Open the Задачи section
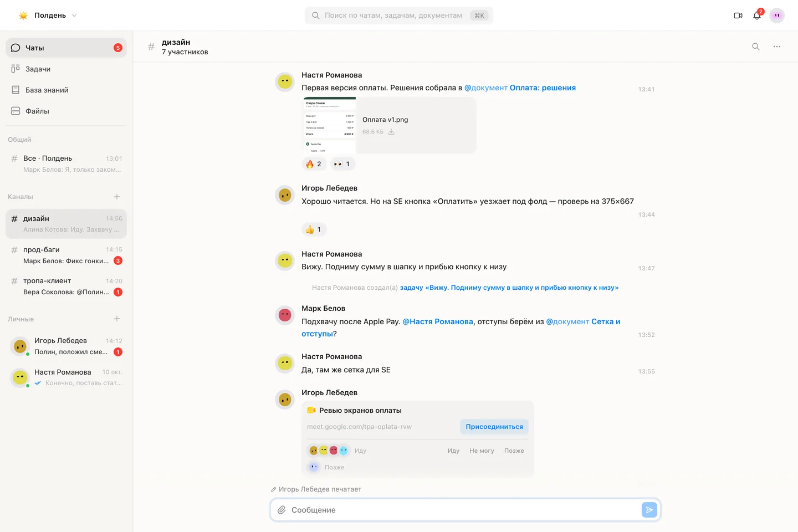The width and height of the screenshot is (798, 532). pos(66,69)
